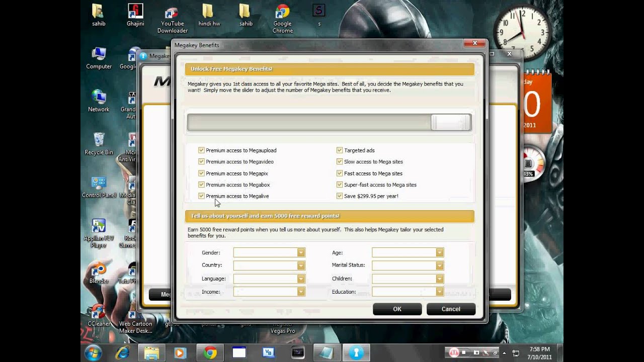Toggle the Save $299.95 per year checkbox

(x=340, y=196)
